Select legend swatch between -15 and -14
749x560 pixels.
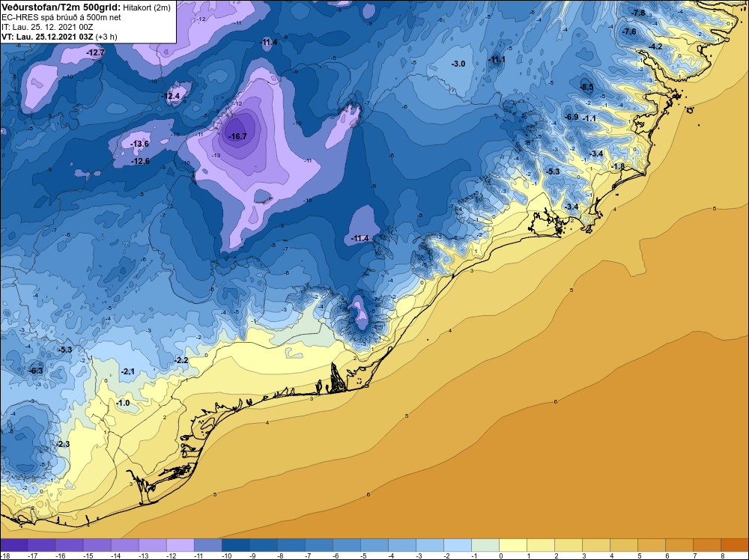pyautogui.click(x=97, y=545)
